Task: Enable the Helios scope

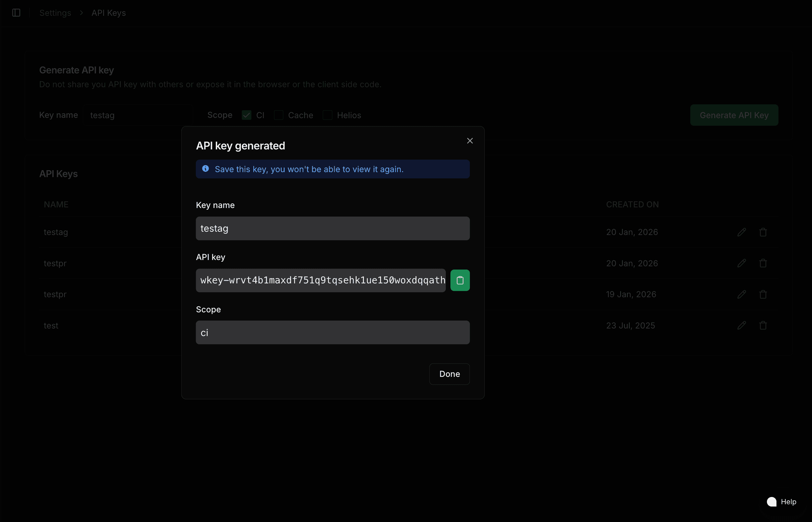Action: 327,115
